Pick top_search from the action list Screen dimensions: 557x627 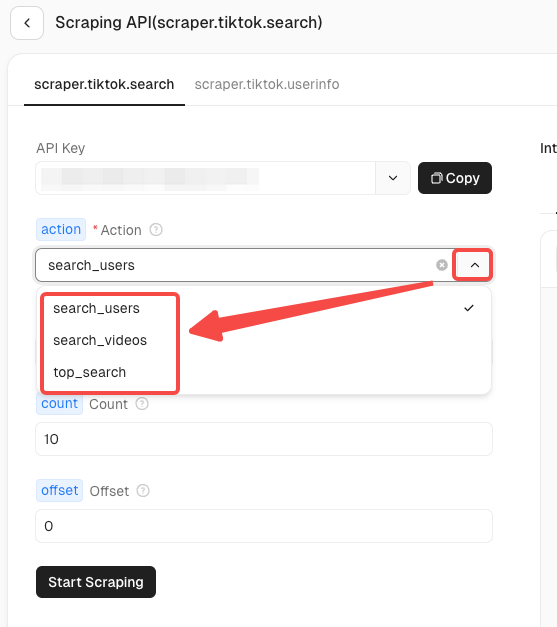pos(264,372)
